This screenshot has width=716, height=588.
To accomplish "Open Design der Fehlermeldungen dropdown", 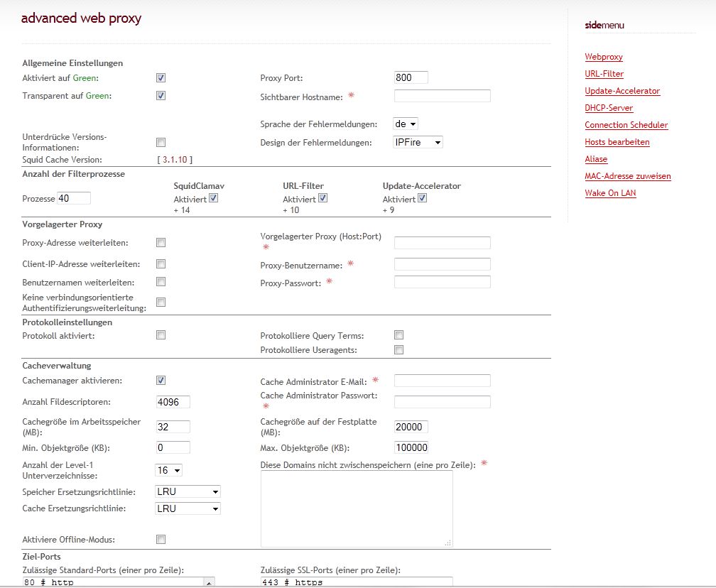I will click(418, 143).
